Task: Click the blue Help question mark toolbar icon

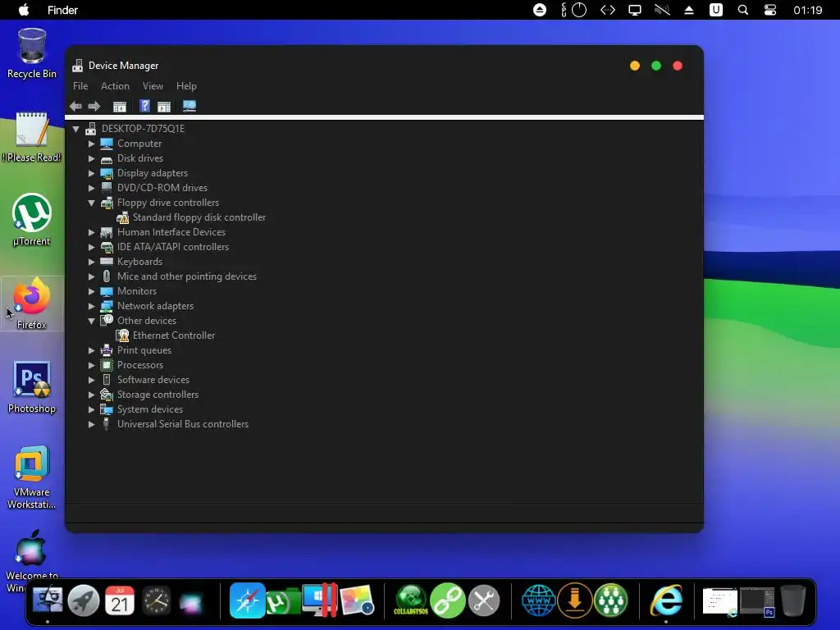Action: click(x=144, y=106)
